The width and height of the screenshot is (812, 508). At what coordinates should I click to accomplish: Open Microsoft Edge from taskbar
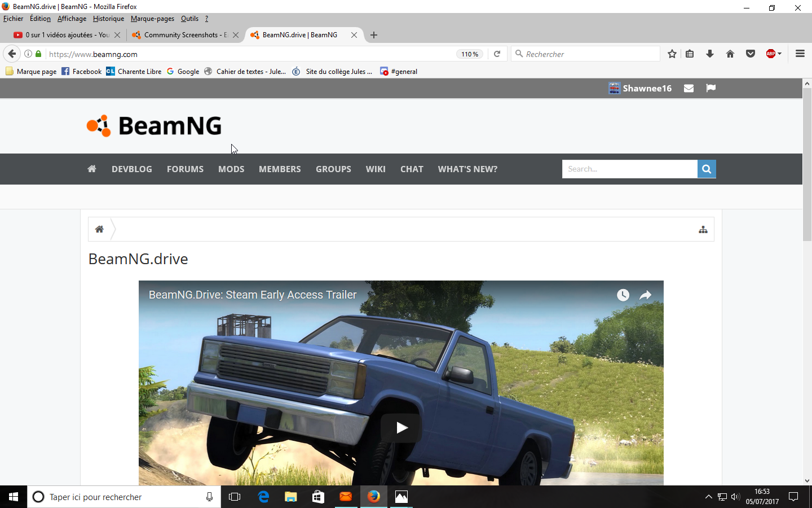(263, 497)
